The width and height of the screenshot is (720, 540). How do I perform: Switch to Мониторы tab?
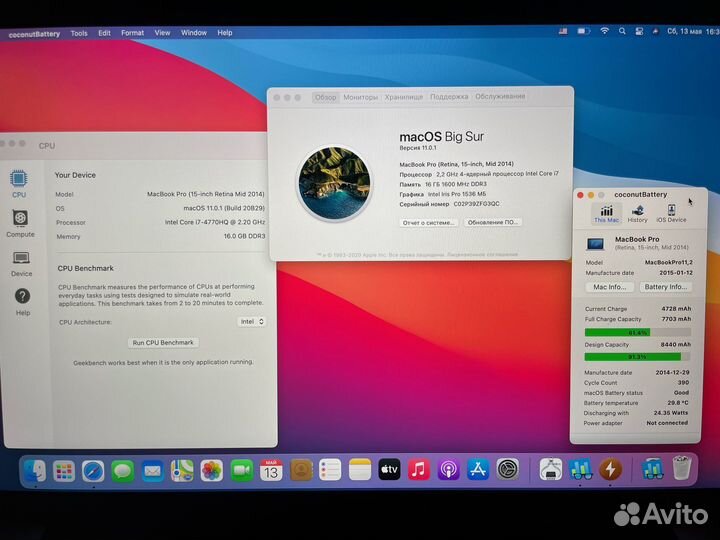pyautogui.click(x=360, y=97)
